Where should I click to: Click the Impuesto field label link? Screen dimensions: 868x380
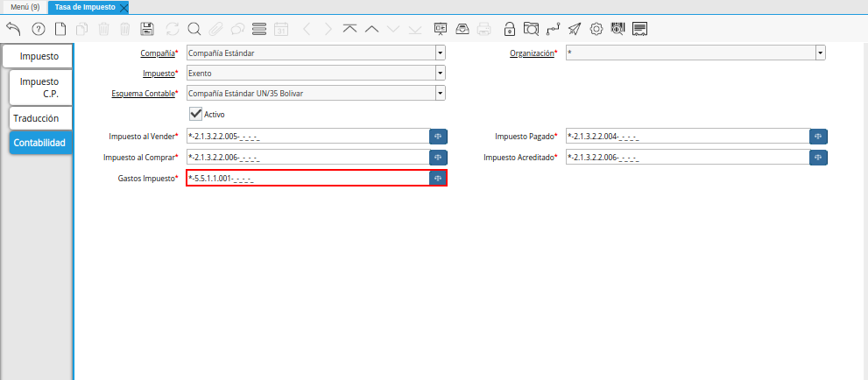(x=159, y=73)
